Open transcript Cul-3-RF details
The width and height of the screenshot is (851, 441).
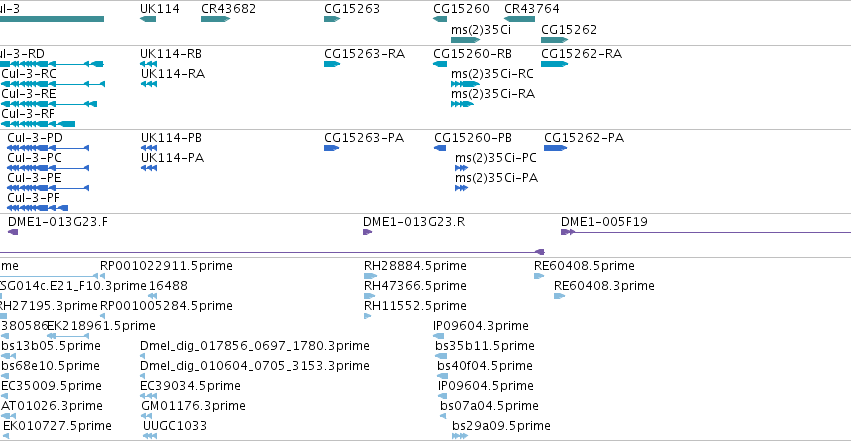pyautogui.click(x=28, y=114)
